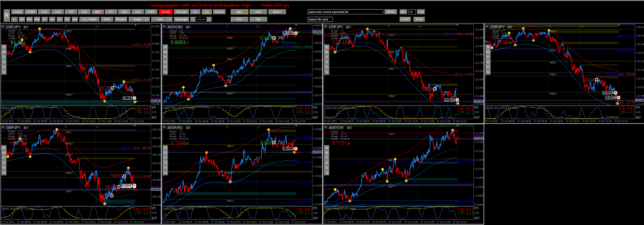The width and height of the screenshot is (644, 225).
Task: Click T2 button on AUDUSD chart
Action: [165, 163]
